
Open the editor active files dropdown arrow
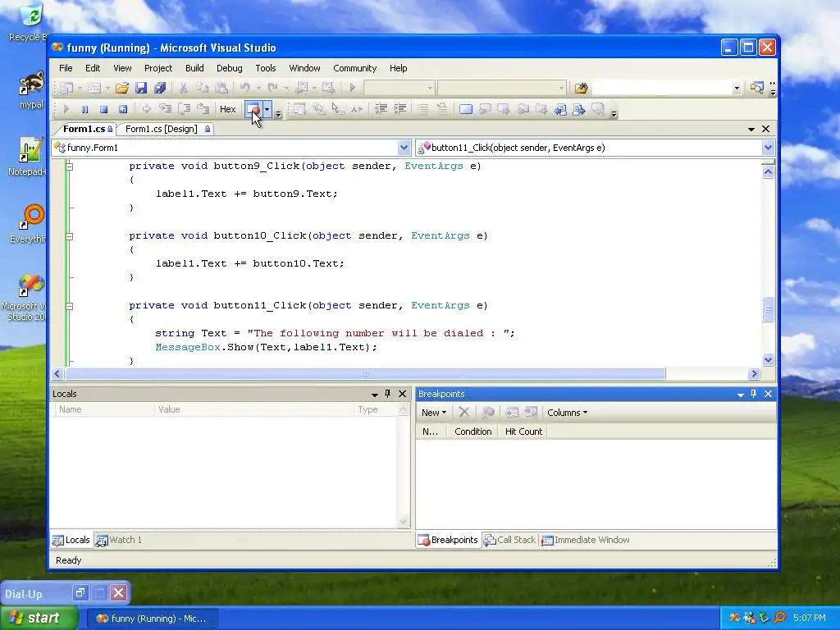(x=751, y=129)
